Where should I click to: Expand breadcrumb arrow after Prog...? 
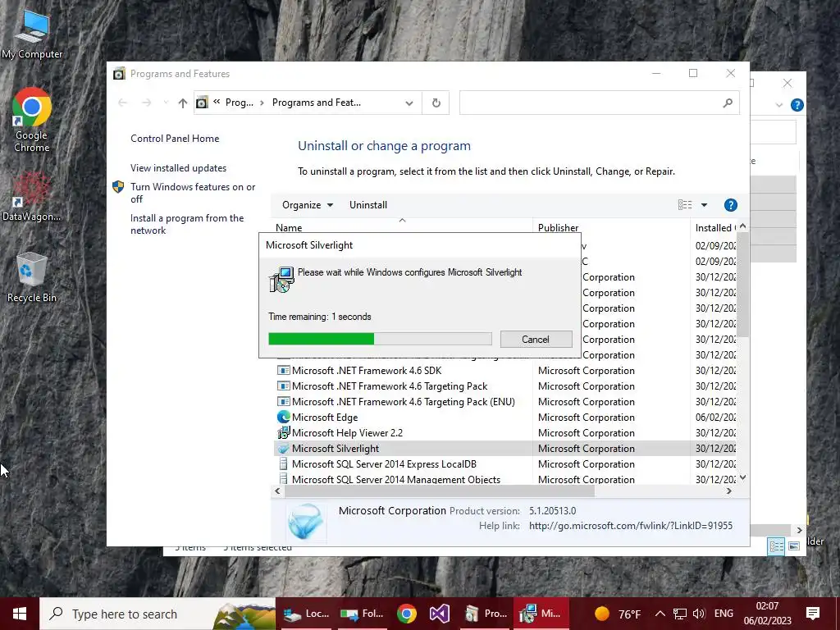[x=262, y=103]
